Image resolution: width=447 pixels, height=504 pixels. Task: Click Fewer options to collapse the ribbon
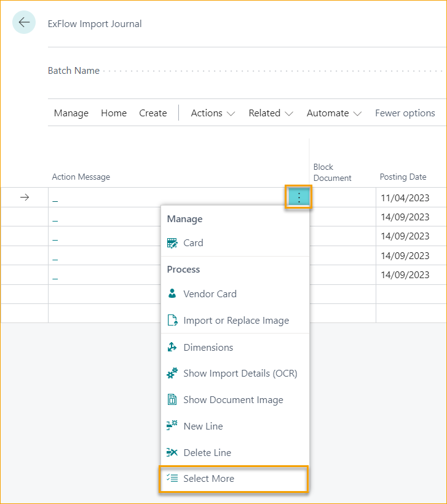405,113
